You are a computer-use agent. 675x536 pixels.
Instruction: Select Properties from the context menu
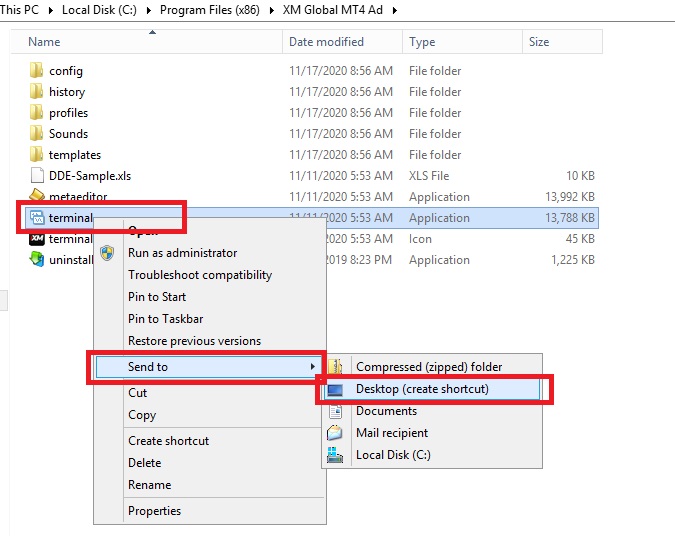154,511
